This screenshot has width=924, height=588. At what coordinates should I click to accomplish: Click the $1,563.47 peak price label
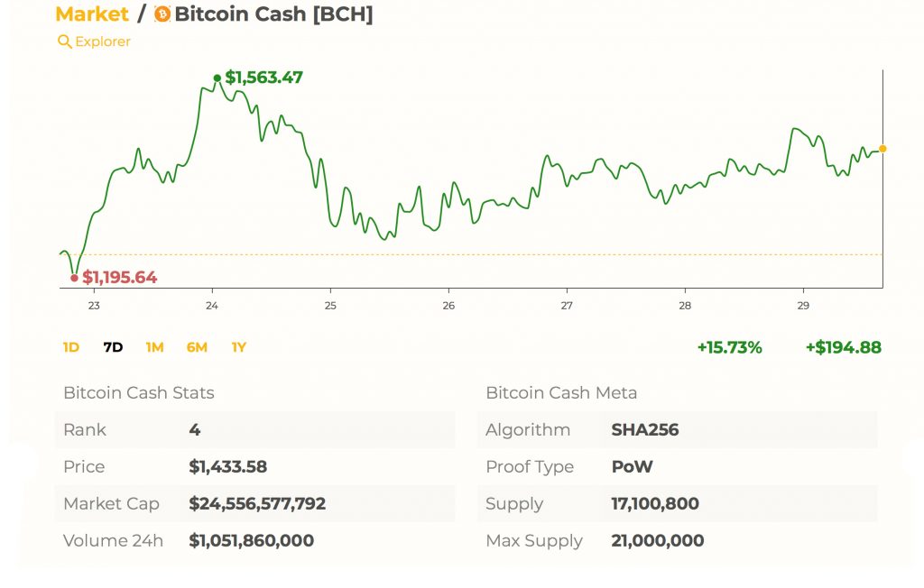[264, 78]
